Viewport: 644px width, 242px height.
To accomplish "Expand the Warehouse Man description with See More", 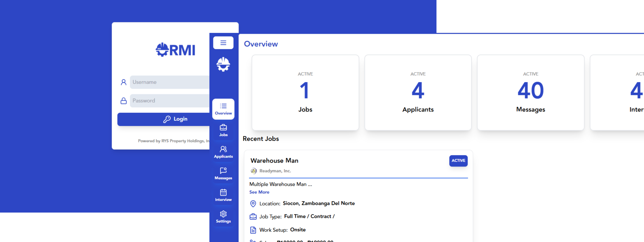I will click(x=259, y=192).
